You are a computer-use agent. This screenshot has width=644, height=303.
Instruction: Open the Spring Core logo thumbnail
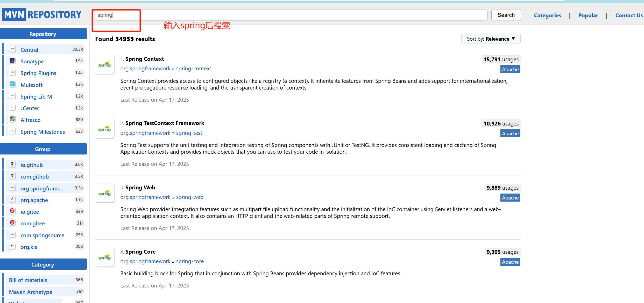pos(104,257)
